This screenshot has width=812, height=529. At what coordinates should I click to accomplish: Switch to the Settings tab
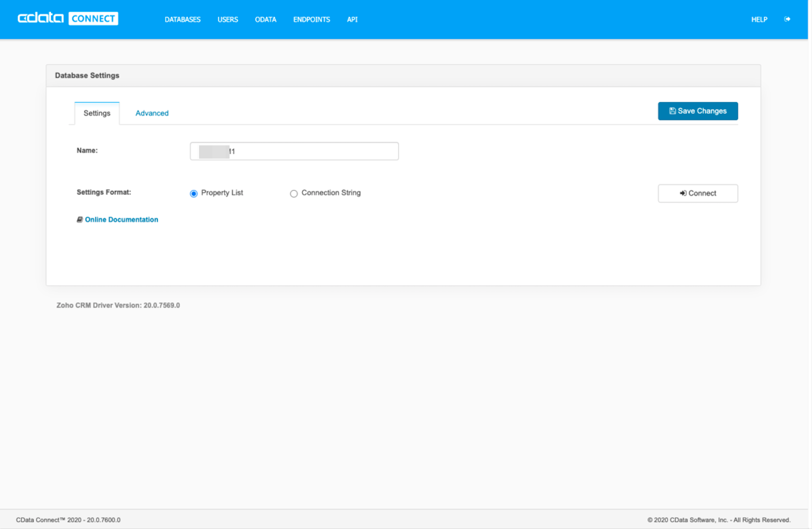pyautogui.click(x=97, y=113)
